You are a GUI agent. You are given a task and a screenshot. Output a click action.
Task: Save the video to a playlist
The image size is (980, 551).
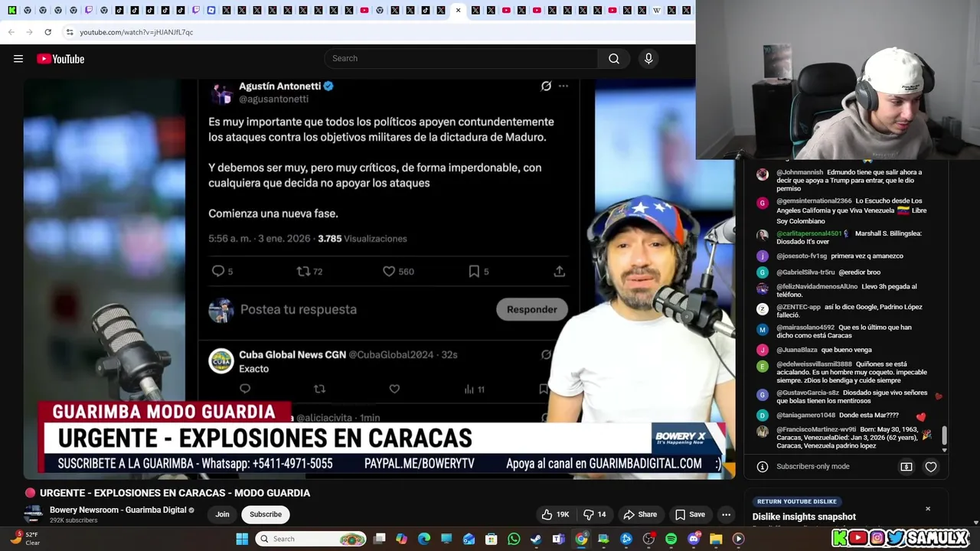click(x=690, y=514)
